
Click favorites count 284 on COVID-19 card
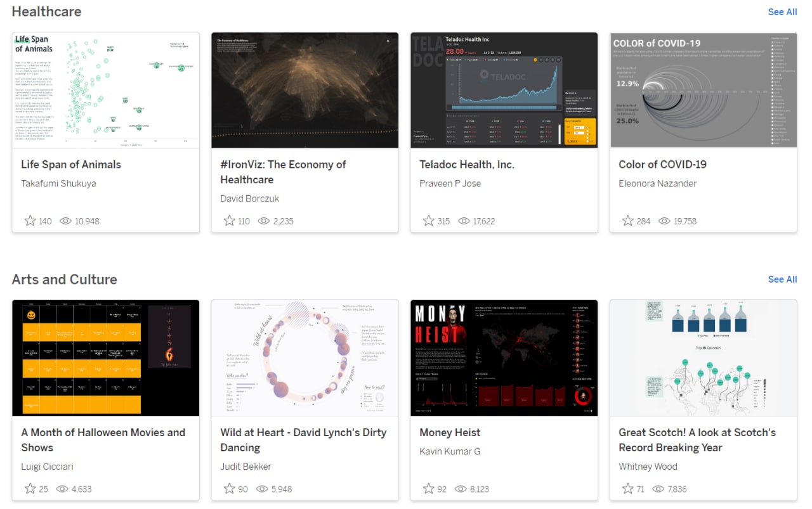[643, 221]
